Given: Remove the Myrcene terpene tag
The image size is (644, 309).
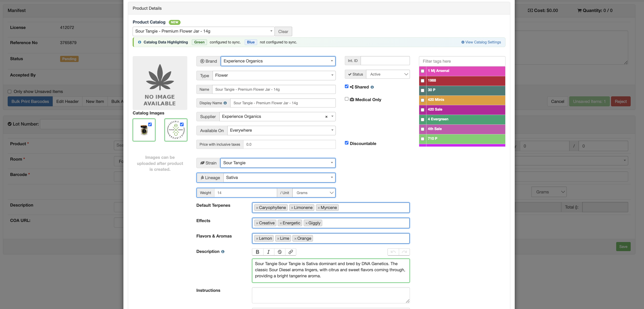Looking at the screenshot, I should (319, 208).
